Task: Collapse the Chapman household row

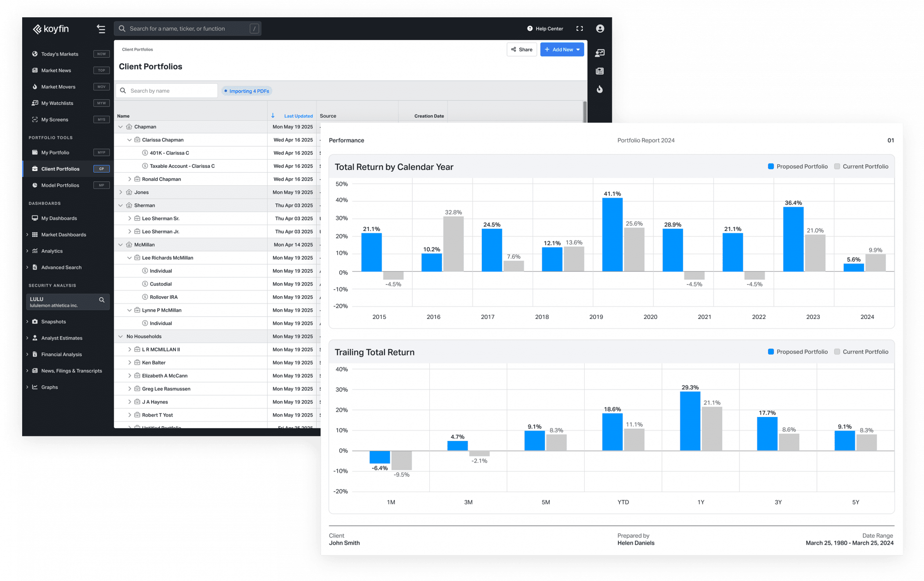Action: 120,126
